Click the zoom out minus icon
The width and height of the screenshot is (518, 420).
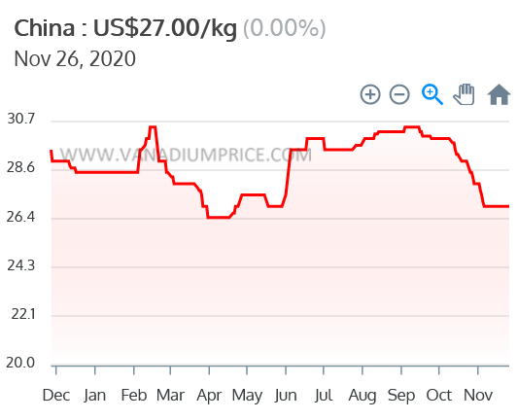pyautogui.click(x=399, y=94)
